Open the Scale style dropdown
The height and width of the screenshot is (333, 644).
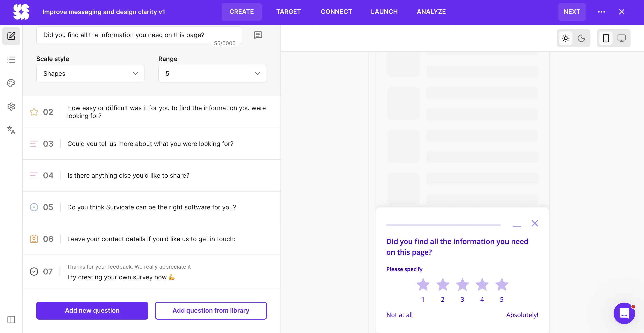(x=91, y=74)
